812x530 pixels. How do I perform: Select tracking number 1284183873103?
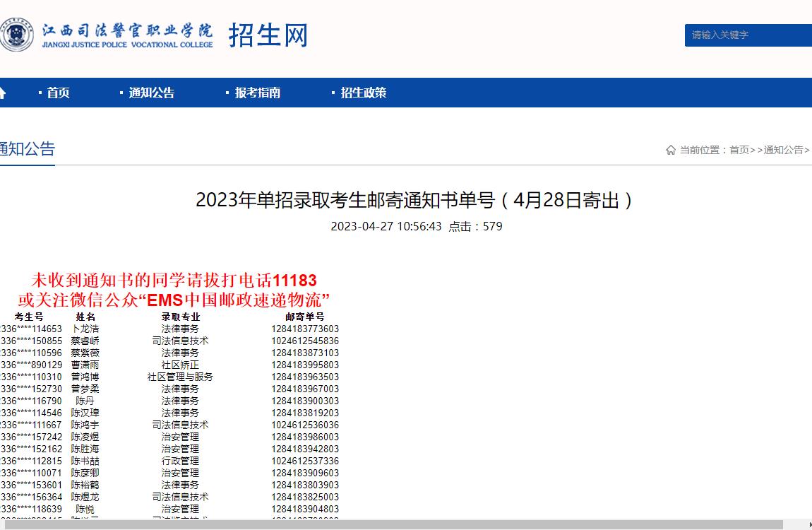click(x=305, y=353)
